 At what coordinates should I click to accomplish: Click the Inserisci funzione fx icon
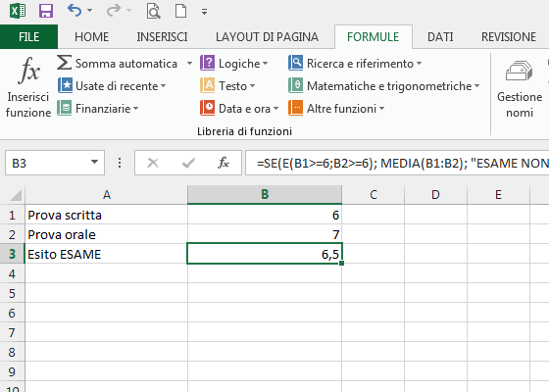[28, 71]
